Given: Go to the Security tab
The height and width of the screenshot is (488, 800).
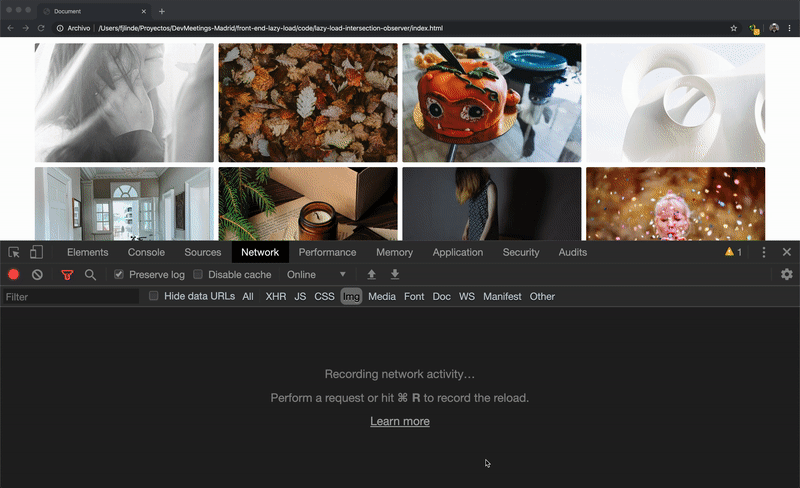Looking at the screenshot, I should pos(521,252).
